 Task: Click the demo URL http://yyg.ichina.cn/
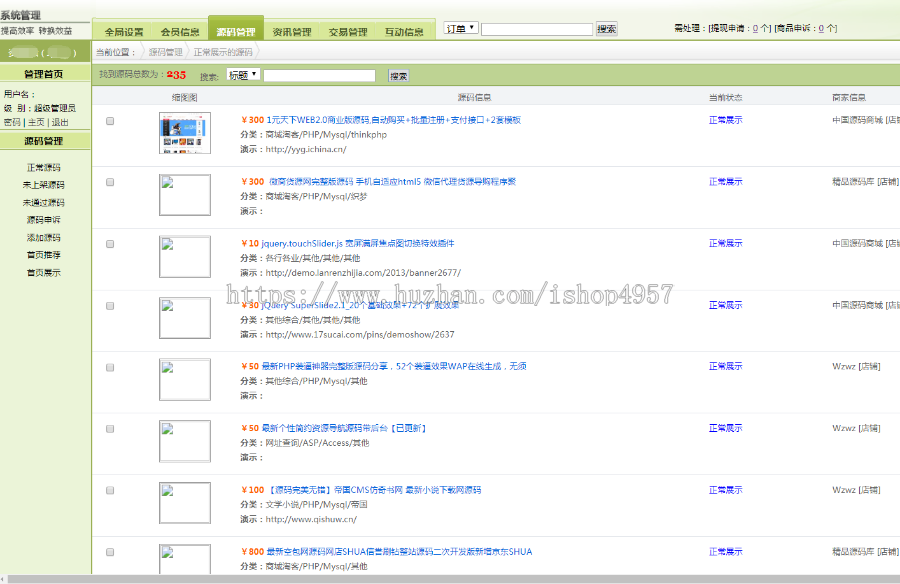[306, 149]
